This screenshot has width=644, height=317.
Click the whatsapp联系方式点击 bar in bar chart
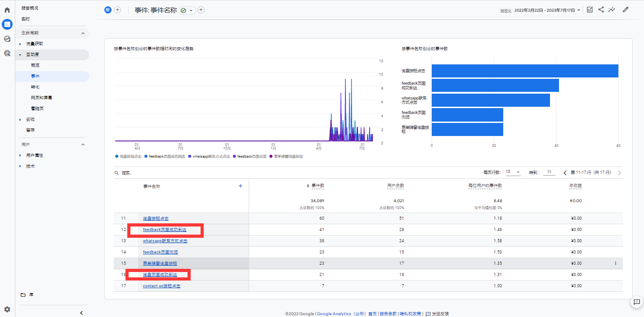point(491,100)
